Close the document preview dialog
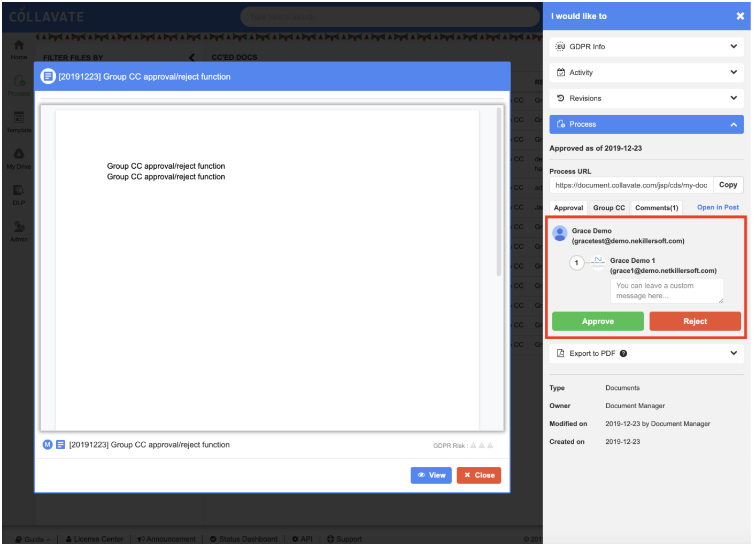756x547 pixels. pos(479,475)
